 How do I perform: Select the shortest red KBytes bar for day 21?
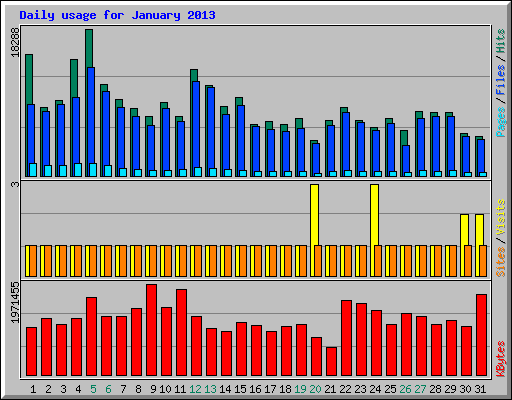(x=331, y=362)
